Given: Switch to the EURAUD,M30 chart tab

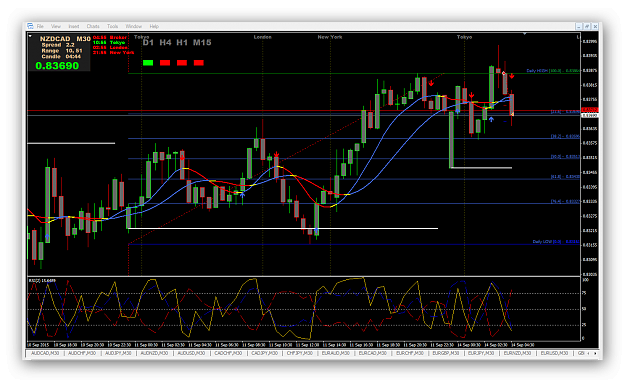Looking at the screenshot, I should point(336,353).
